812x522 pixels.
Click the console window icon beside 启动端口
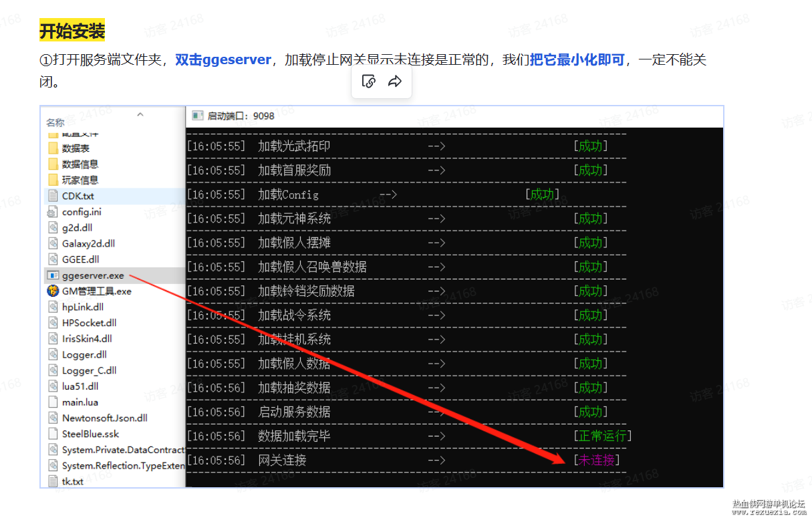(197, 116)
